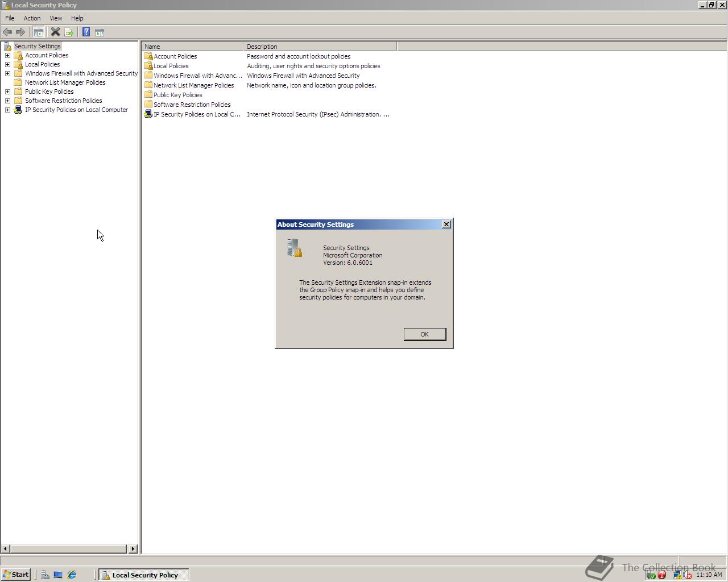This screenshot has width=728, height=582.
Task: Sort by the Description column header
Action: [320, 47]
